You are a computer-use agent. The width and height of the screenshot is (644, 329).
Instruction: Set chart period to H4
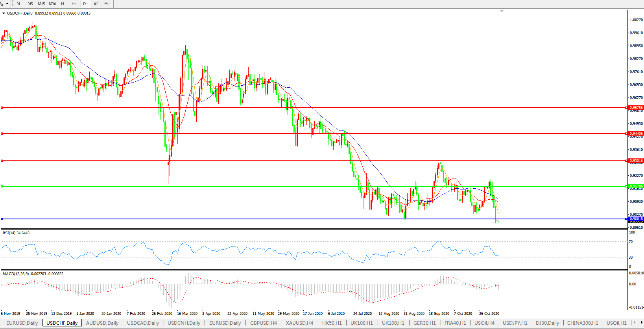(x=74, y=4)
